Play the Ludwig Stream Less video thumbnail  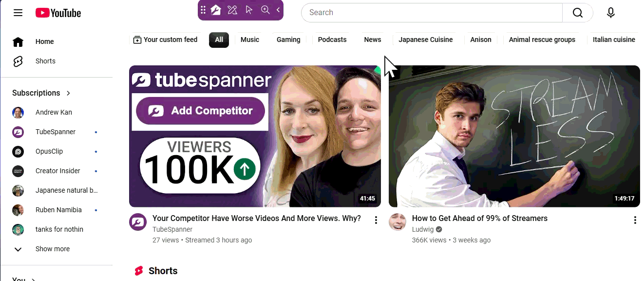[514, 136]
